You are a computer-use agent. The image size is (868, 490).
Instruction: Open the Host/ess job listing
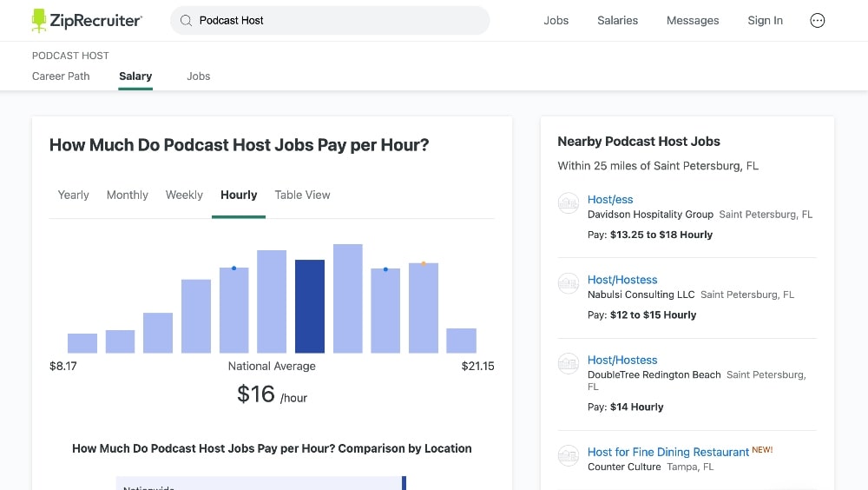point(610,200)
